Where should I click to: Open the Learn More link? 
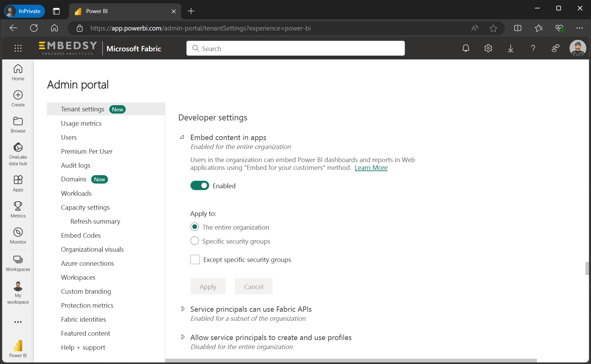[x=371, y=167]
